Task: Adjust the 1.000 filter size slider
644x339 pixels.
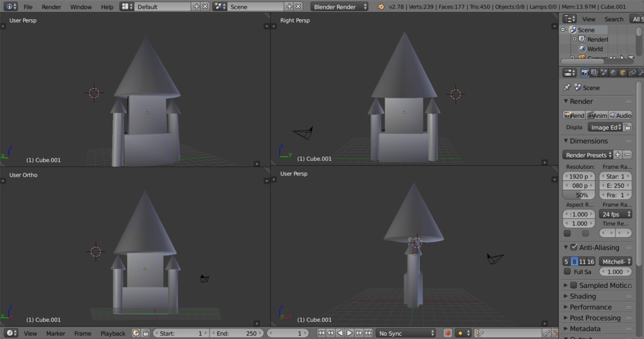Action: [x=616, y=271]
